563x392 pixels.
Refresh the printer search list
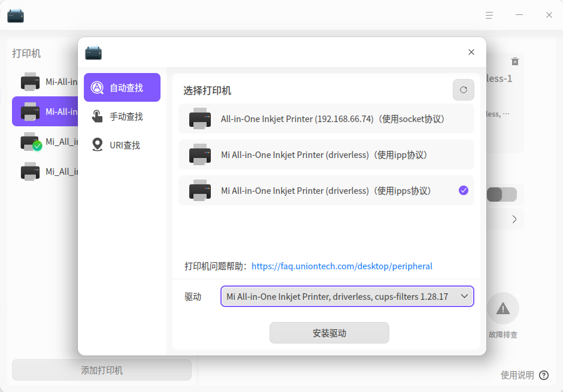pos(463,90)
